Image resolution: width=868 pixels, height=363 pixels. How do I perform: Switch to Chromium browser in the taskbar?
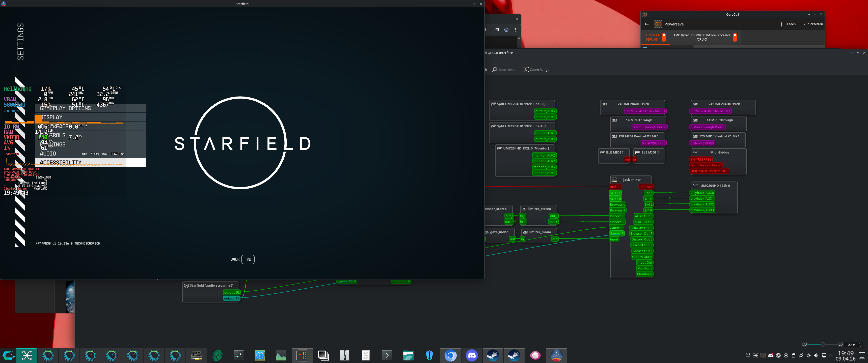point(450,355)
